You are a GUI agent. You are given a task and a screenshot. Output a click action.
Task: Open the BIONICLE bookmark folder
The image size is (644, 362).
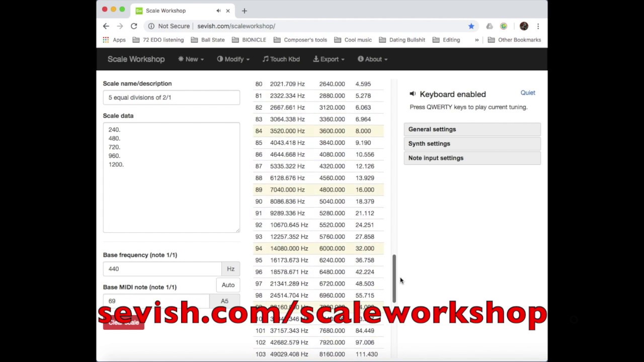click(x=249, y=40)
